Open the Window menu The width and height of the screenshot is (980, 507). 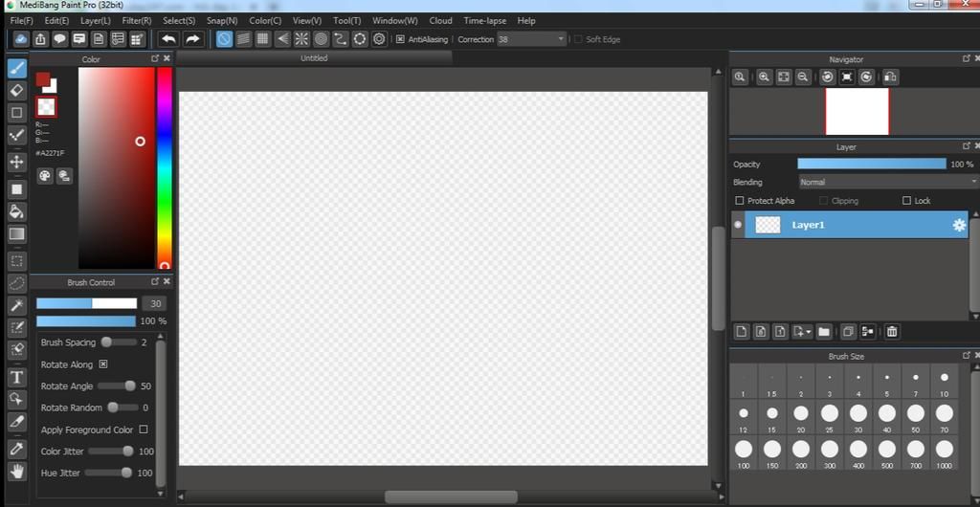[395, 21]
